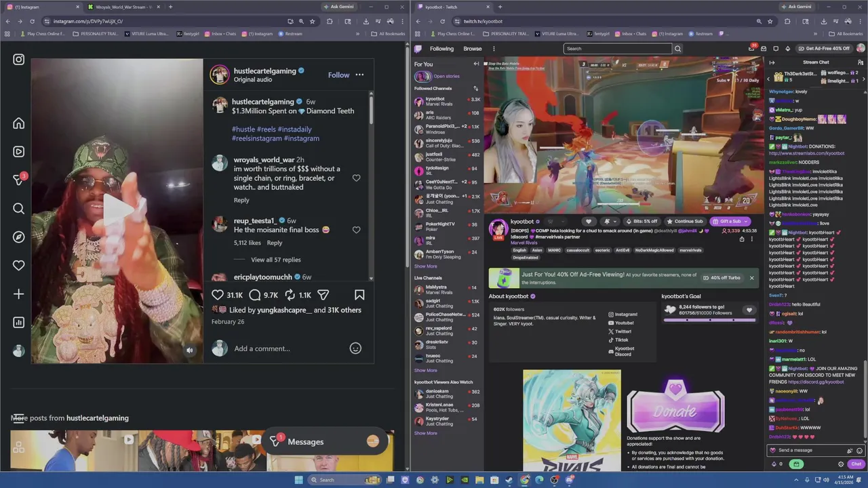Open Instagram Explore compass icon
This screenshot has width=868, height=488.
18,237
